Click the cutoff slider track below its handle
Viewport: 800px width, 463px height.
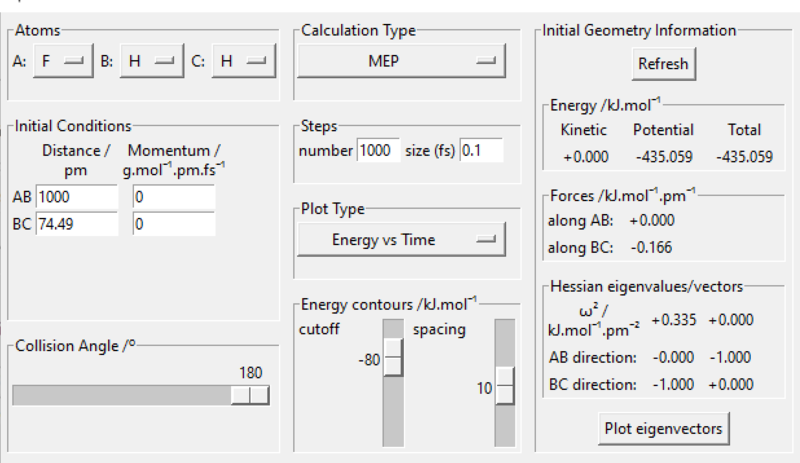coord(393,410)
